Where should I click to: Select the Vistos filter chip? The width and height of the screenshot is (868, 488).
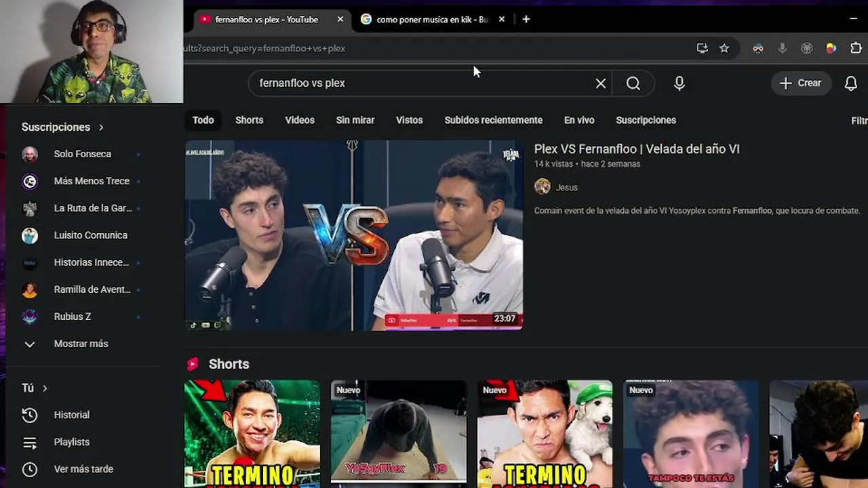pyautogui.click(x=409, y=120)
